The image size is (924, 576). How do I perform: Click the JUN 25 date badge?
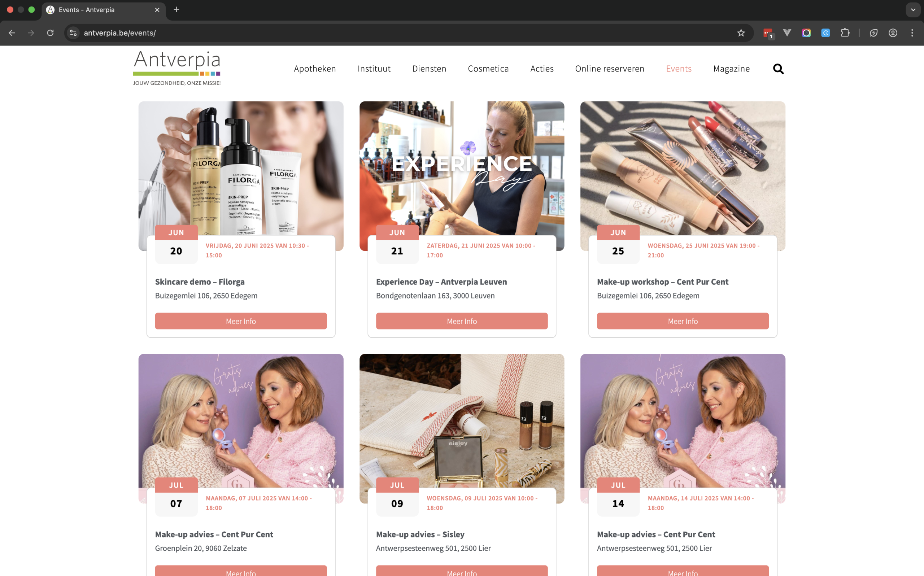coord(618,244)
